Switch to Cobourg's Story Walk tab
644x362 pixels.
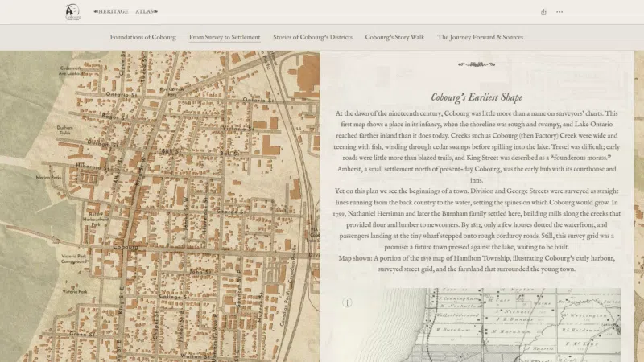pos(394,37)
